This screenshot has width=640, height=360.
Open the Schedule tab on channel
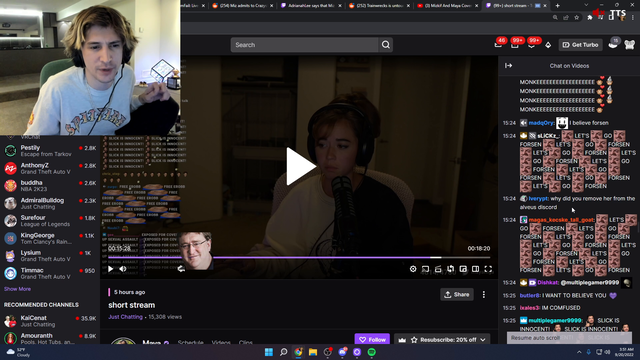pos(191,342)
